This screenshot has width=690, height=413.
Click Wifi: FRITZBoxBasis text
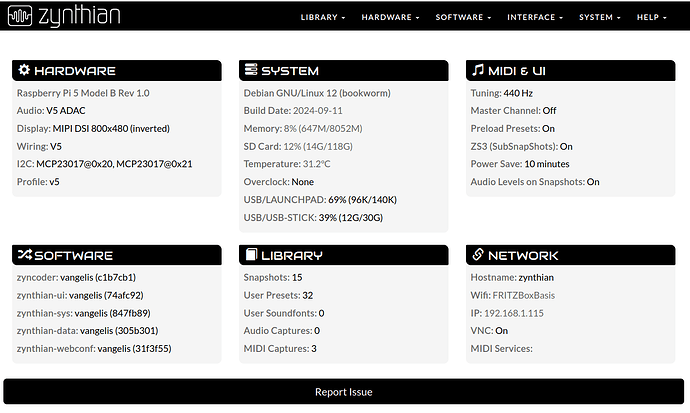click(512, 295)
